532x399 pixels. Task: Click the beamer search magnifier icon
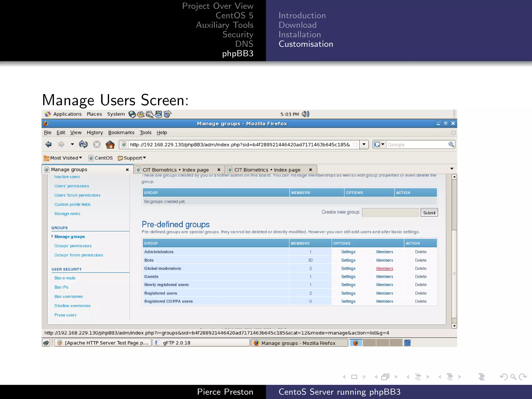[x=513, y=377]
